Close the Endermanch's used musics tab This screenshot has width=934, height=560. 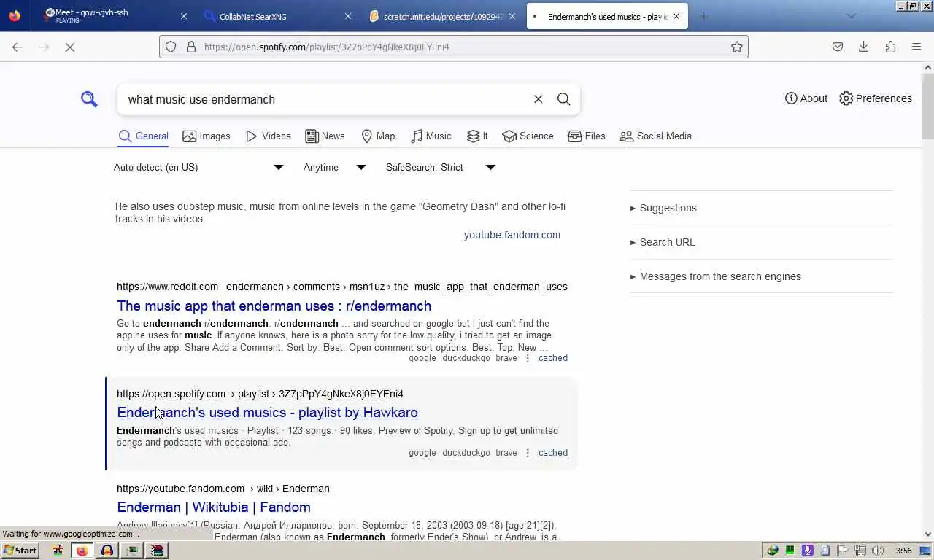(676, 16)
